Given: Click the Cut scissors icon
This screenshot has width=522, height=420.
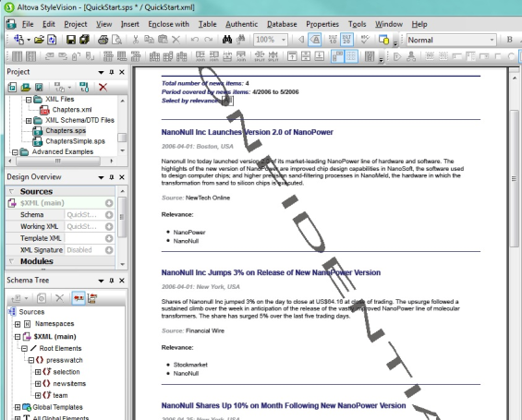Looking at the screenshot, I should [x=135, y=40].
